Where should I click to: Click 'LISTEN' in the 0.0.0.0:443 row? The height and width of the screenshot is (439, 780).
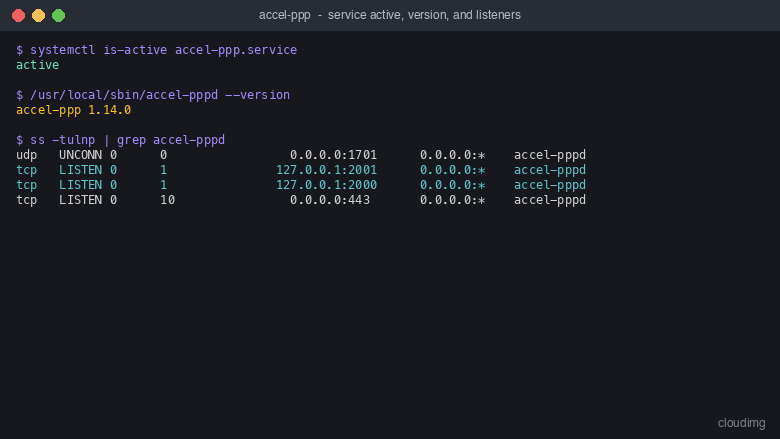click(81, 199)
